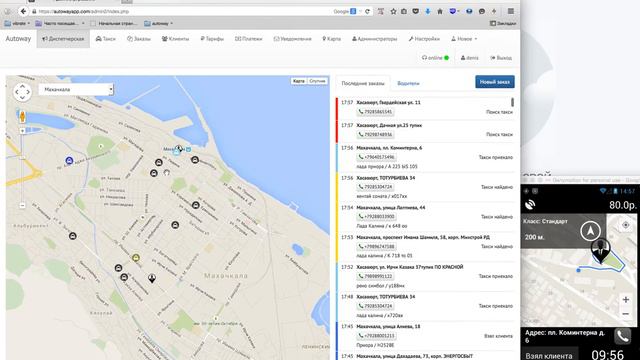Screen dimensions: 640x360
Task: Open Начальная страница bookmark
Action: coord(114,23)
